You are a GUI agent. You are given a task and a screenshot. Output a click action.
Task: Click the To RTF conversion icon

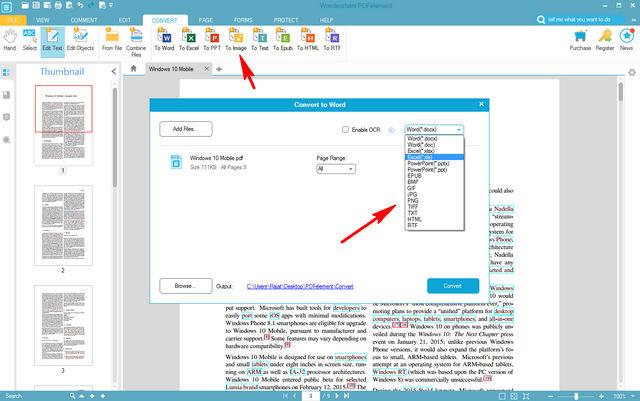click(x=332, y=40)
